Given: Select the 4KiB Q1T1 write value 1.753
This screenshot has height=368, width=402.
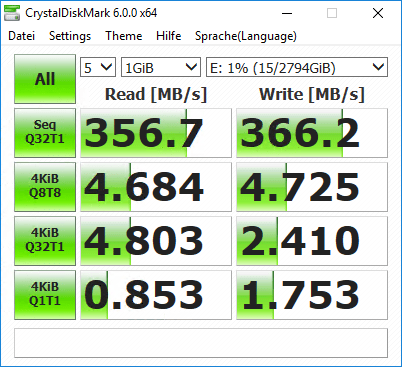Looking at the screenshot, I should pyautogui.click(x=312, y=295).
